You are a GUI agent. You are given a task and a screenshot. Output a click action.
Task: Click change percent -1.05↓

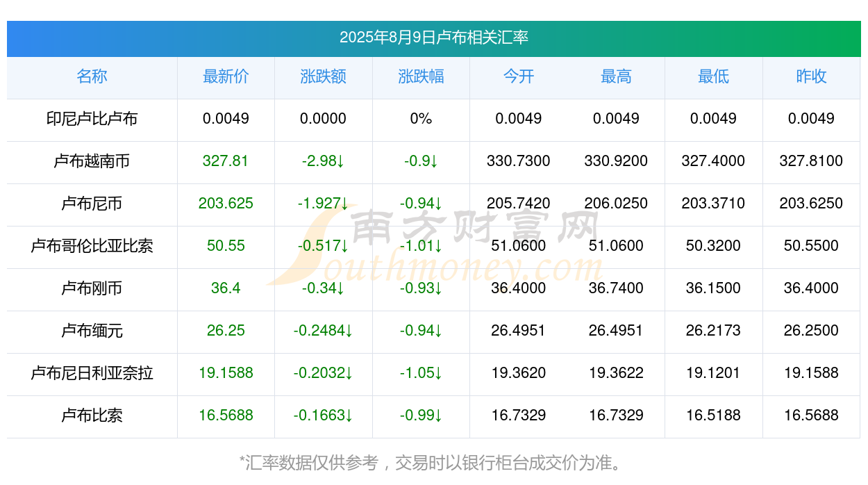point(421,373)
